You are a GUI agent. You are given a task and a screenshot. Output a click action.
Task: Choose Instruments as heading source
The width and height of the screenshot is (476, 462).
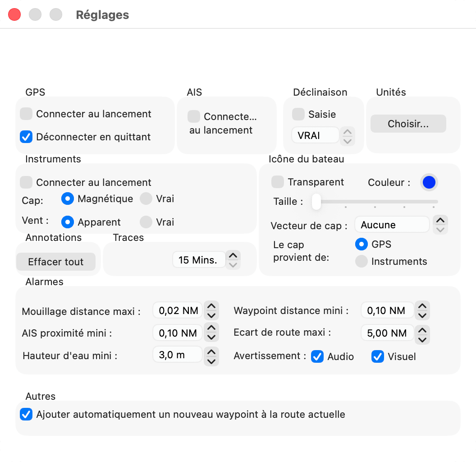pyautogui.click(x=361, y=261)
